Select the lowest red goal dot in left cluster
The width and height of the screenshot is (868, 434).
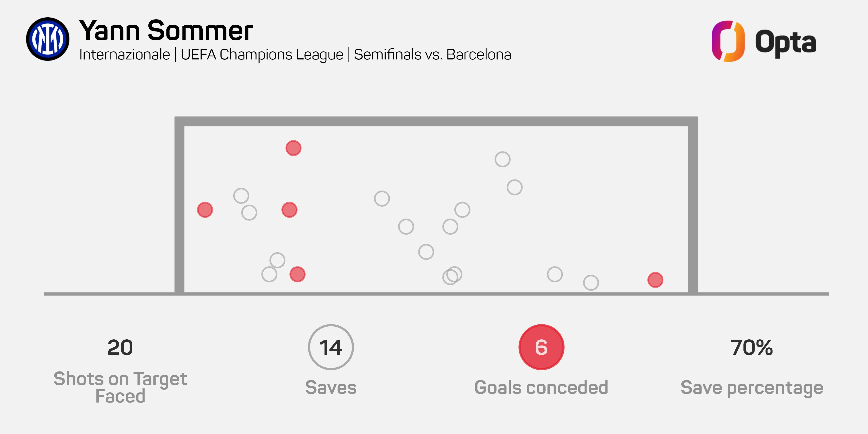[297, 274]
